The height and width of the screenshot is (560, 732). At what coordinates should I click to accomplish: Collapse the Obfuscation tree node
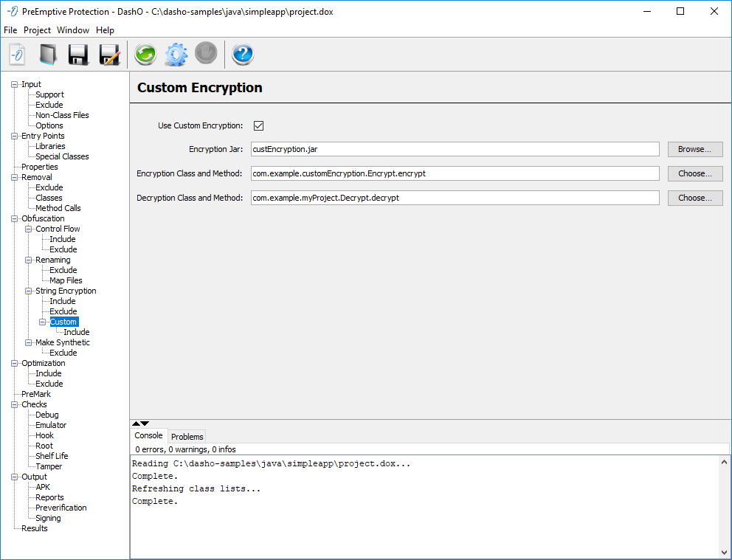pyautogui.click(x=15, y=218)
